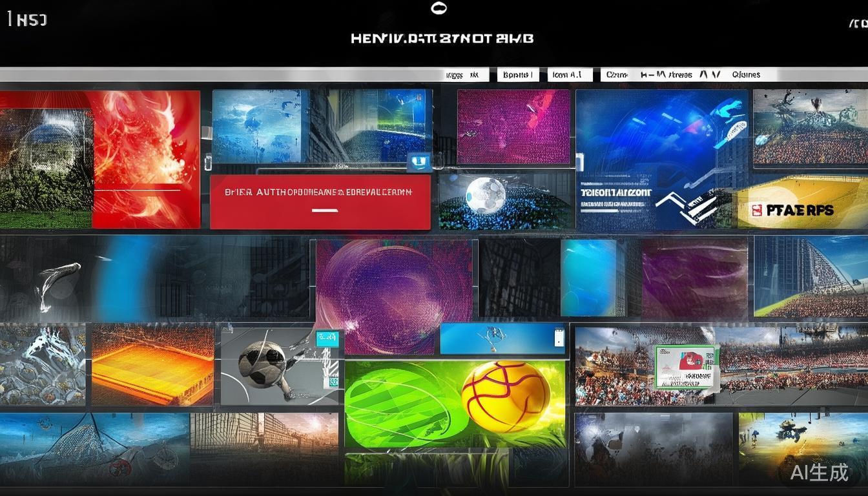Open the yellow basketball on green thumbnail
Image resolution: width=868 pixels, height=496 pixels.
pyautogui.click(x=505, y=396)
